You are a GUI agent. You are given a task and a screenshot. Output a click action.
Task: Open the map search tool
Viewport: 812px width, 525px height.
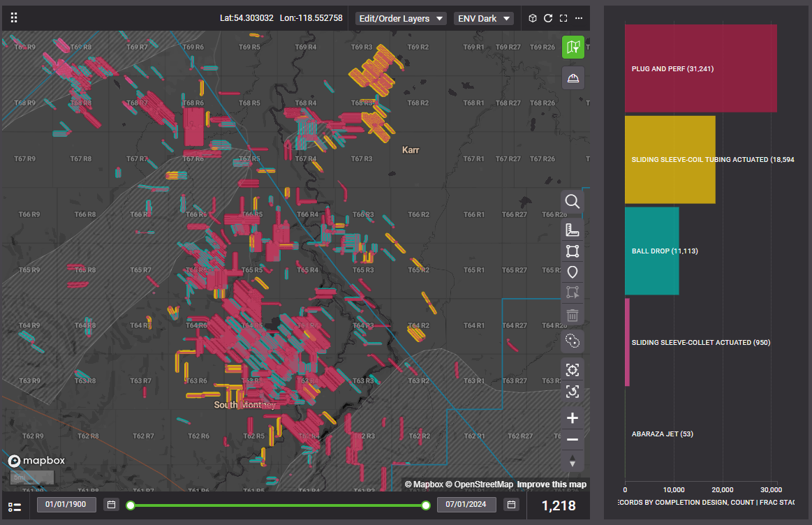coord(573,202)
